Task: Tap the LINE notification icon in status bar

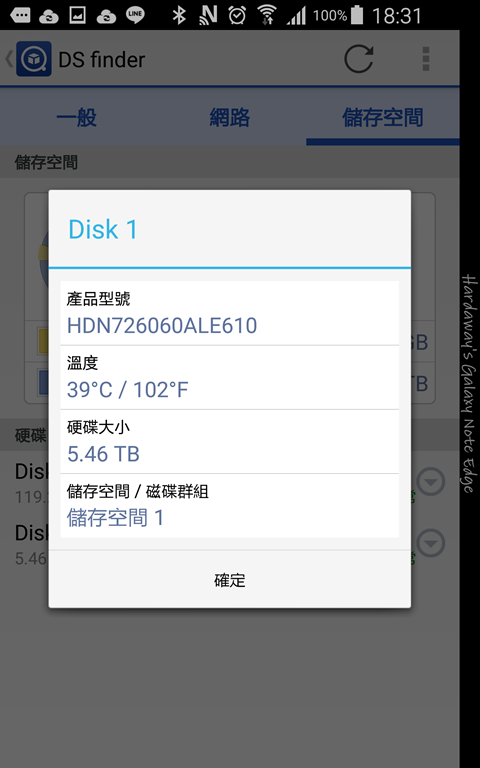Action: (x=135, y=15)
